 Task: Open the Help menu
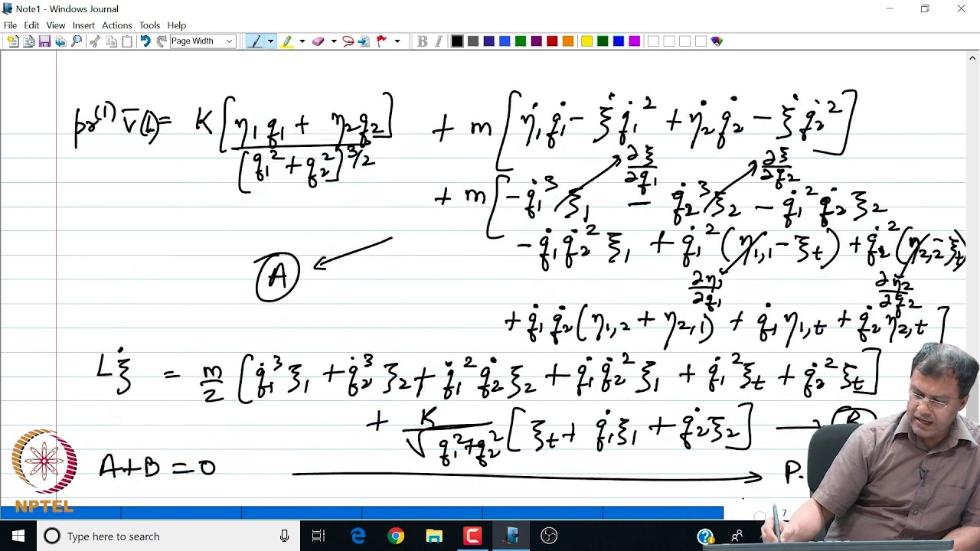pyautogui.click(x=177, y=25)
